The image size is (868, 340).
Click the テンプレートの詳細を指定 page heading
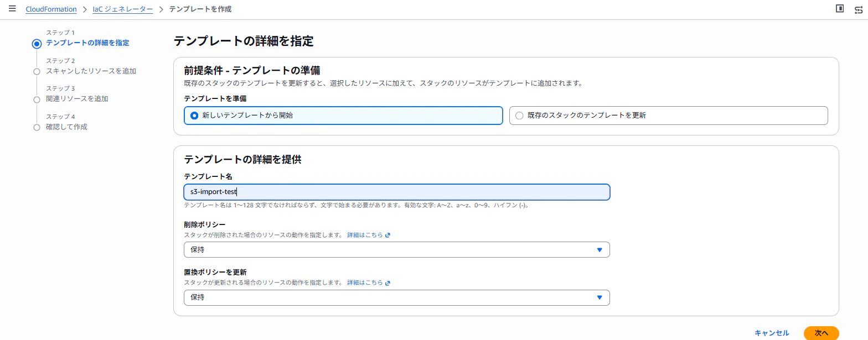pyautogui.click(x=244, y=41)
